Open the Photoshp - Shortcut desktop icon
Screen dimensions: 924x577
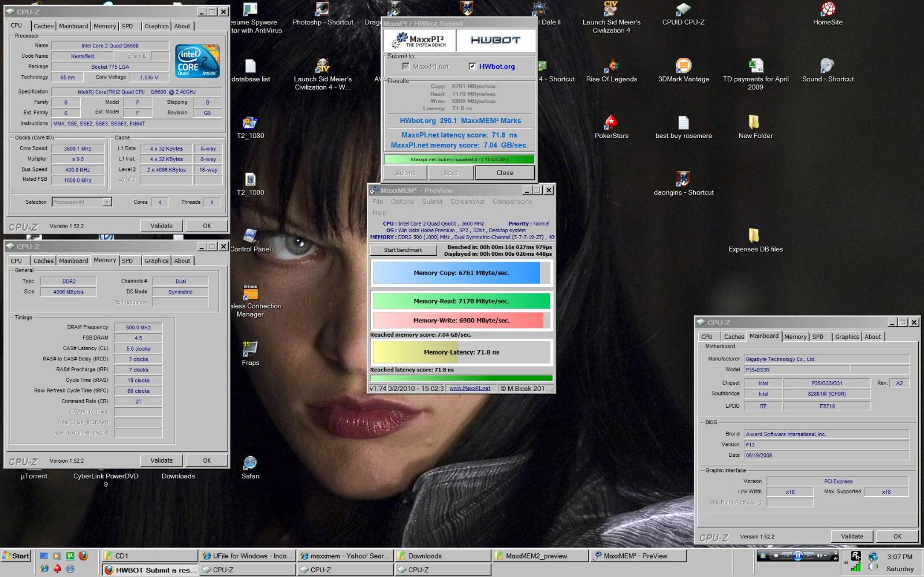point(322,14)
